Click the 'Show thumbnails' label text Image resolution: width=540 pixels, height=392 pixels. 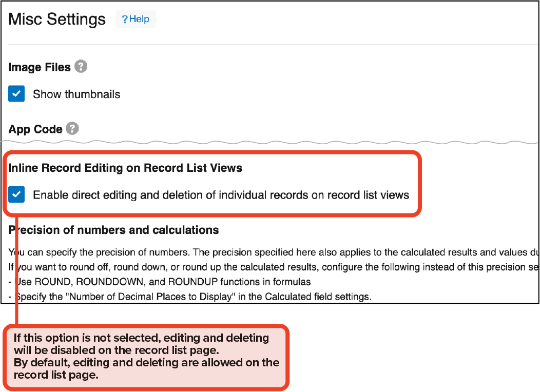tap(76, 94)
